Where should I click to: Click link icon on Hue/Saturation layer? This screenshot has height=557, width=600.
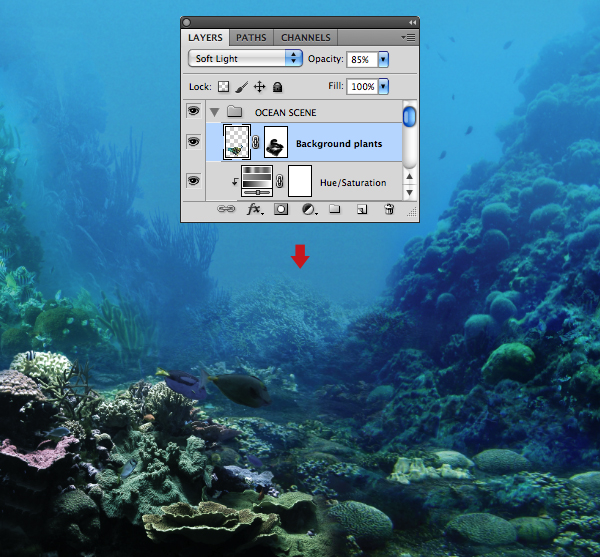(280, 181)
